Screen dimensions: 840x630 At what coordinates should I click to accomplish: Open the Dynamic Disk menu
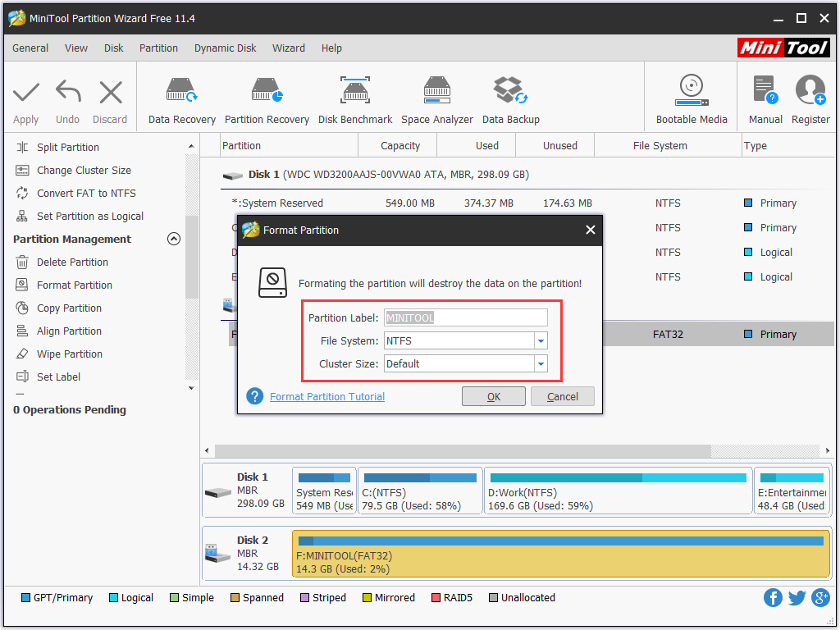225,48
